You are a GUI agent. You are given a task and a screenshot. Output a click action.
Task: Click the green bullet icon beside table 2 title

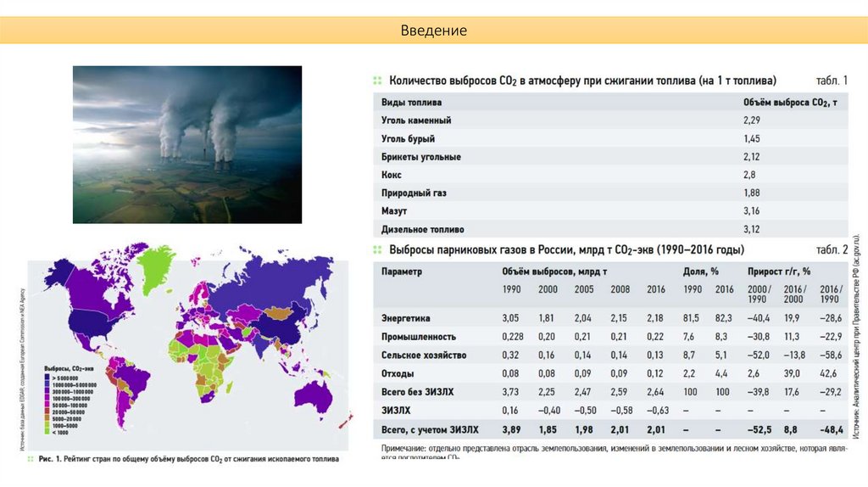[376, 250]
